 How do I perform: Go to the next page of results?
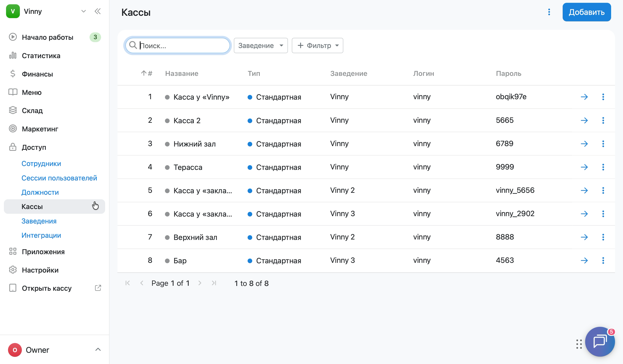pos(200,283)
